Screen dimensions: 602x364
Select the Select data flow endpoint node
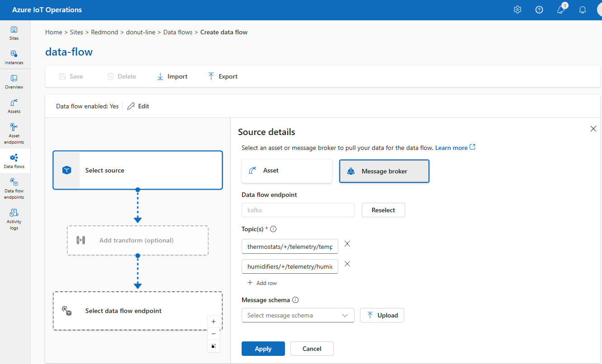pos(138,311)
